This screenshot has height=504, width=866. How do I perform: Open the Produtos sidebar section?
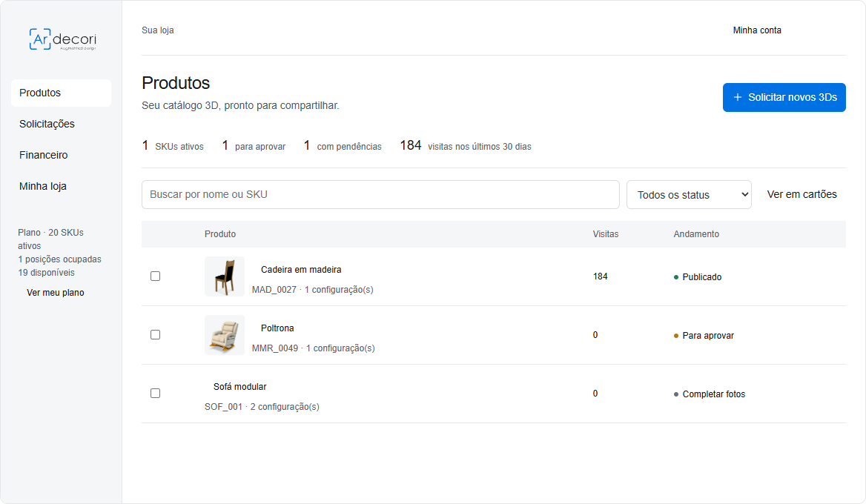pyautogui.click(x=61, y=93)
